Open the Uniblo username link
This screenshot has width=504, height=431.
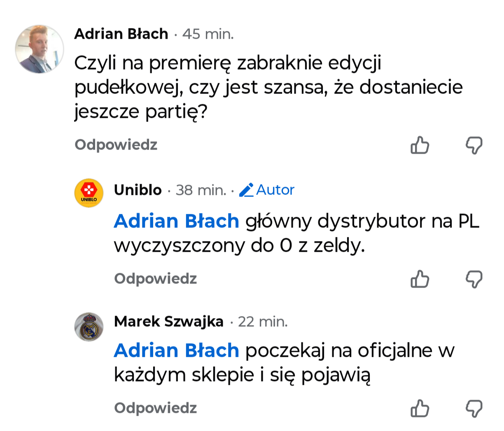pyautogui.click(x=138, y=190)
